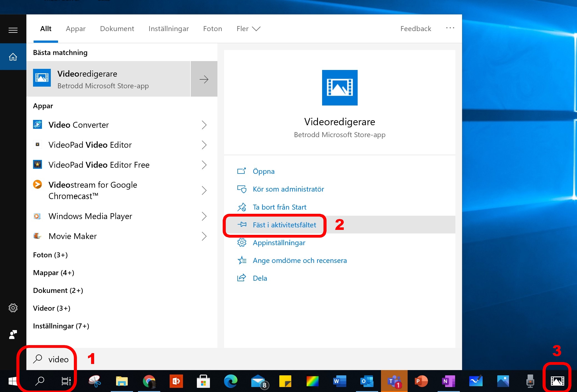Viewport: 577px width, 392px height.
Task: Open the Home icon in search sidebar
Action: pyautogui.click(x=13, y=57)
